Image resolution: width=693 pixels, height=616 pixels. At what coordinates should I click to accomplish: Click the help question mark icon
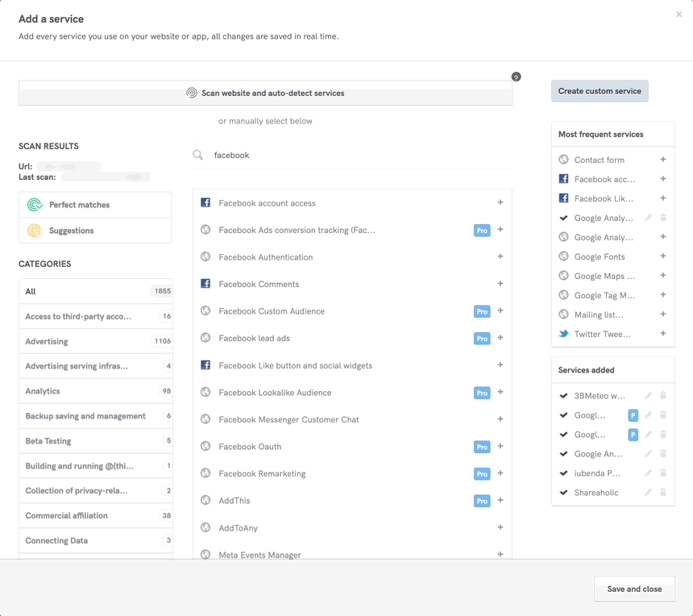point(517,77)
